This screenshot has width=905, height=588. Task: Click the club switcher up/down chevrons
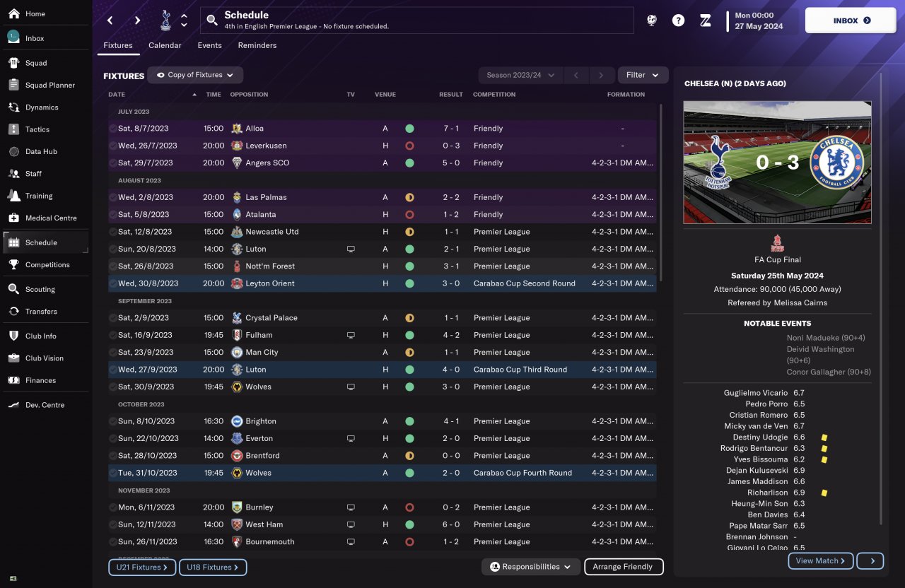tap(185, 20)
